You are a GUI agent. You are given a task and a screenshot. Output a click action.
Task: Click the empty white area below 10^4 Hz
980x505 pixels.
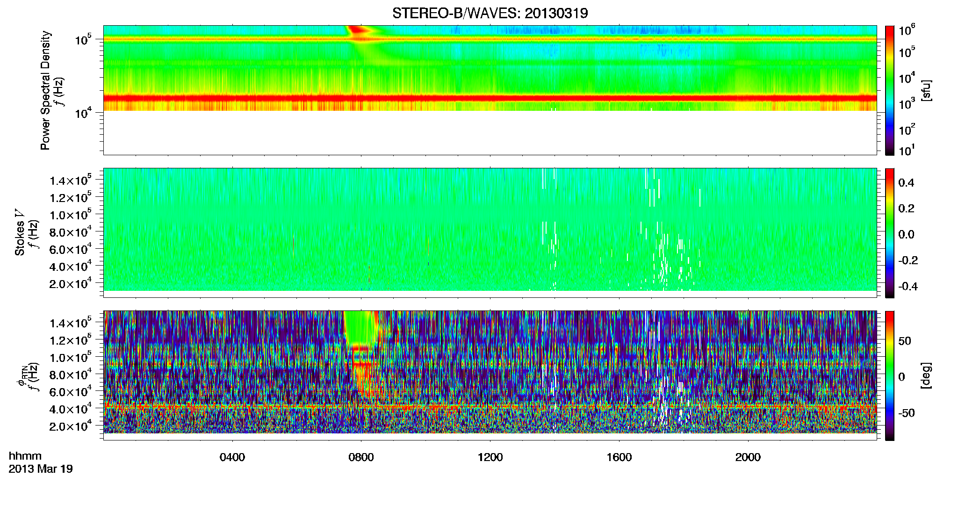click(490, 132)
